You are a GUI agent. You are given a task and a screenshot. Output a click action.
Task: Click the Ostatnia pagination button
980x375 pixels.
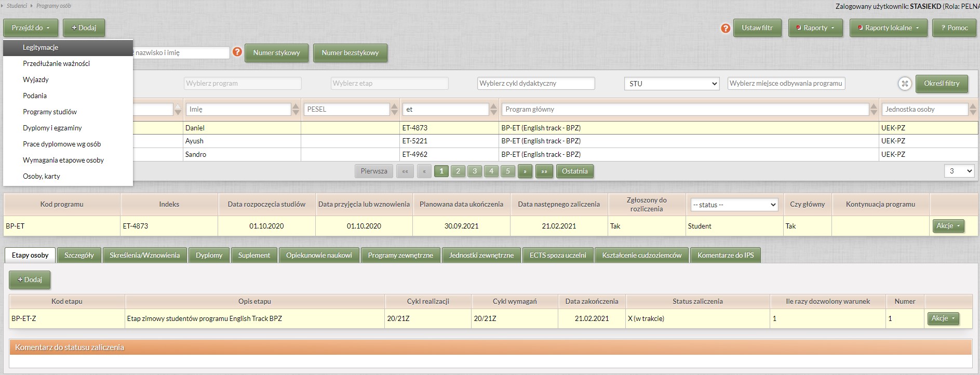coord(575,171)
